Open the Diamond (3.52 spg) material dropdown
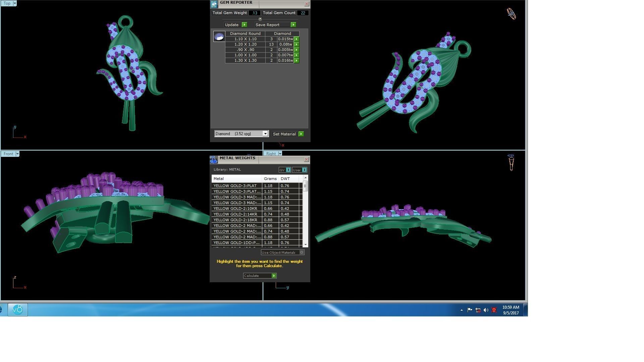Image resolution: width=644 pixels, height=362 pixels. click(265, 134)
